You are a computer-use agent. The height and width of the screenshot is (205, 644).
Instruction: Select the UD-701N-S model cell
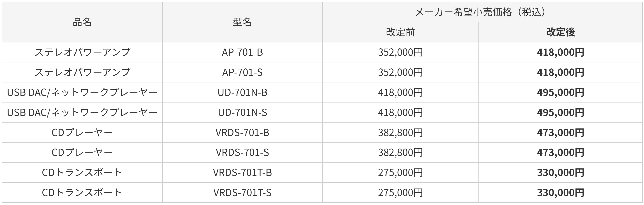242,112
